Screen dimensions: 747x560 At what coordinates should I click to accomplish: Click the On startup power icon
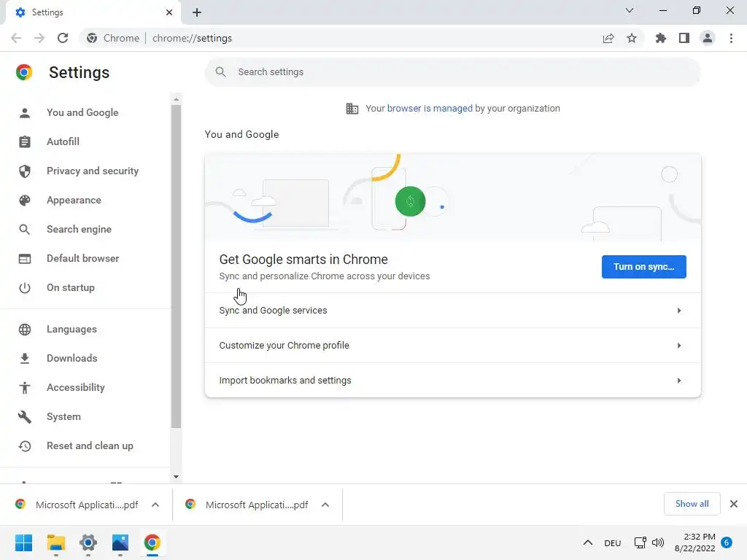(25, 287)
